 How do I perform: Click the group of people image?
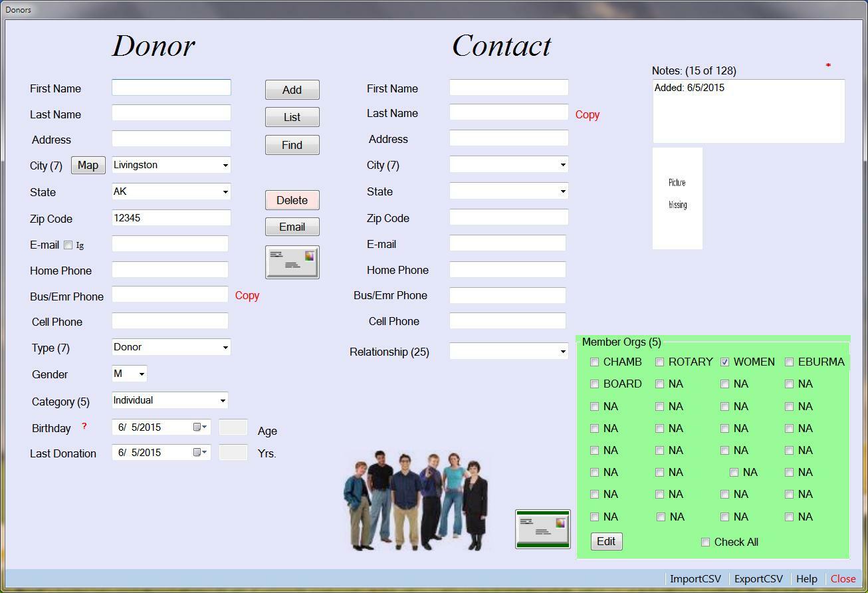click(416, 500)
